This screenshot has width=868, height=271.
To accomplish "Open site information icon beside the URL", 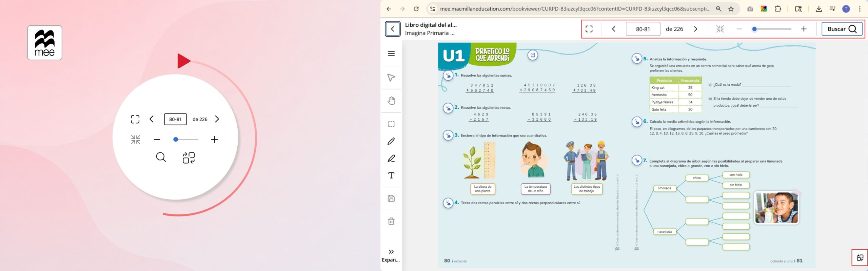I will click(x=433, y=9).
